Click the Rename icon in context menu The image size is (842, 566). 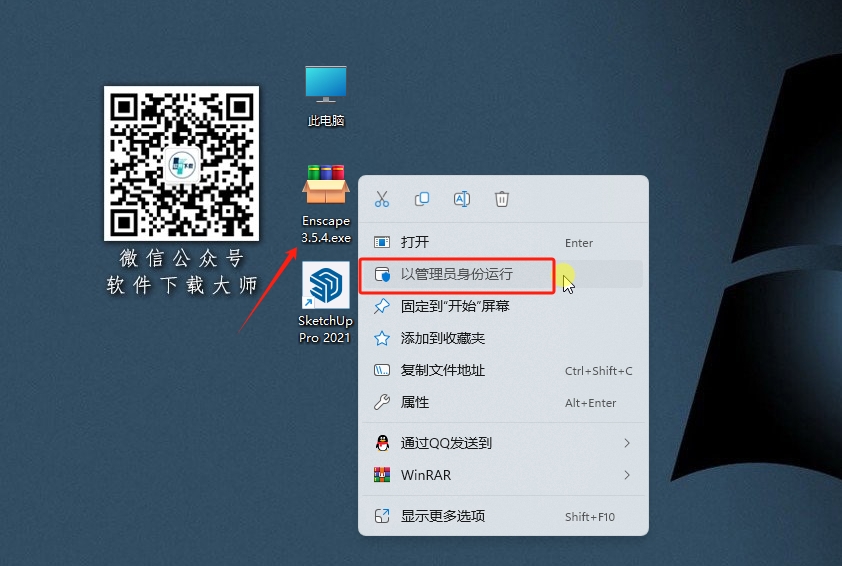click(462, 199)
